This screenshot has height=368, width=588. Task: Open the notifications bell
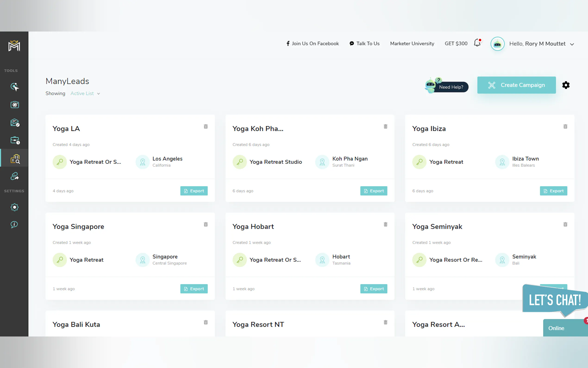tap(477, 43)
